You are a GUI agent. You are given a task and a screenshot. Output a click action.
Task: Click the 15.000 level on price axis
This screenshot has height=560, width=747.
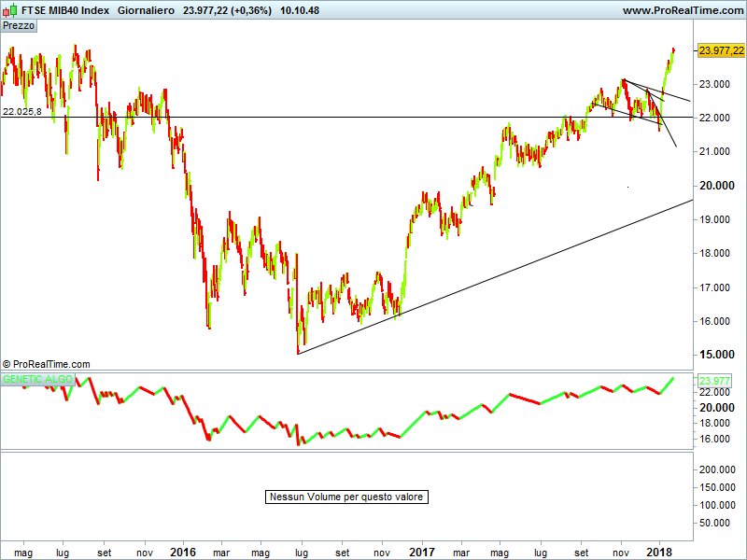(x=714, y=355)
